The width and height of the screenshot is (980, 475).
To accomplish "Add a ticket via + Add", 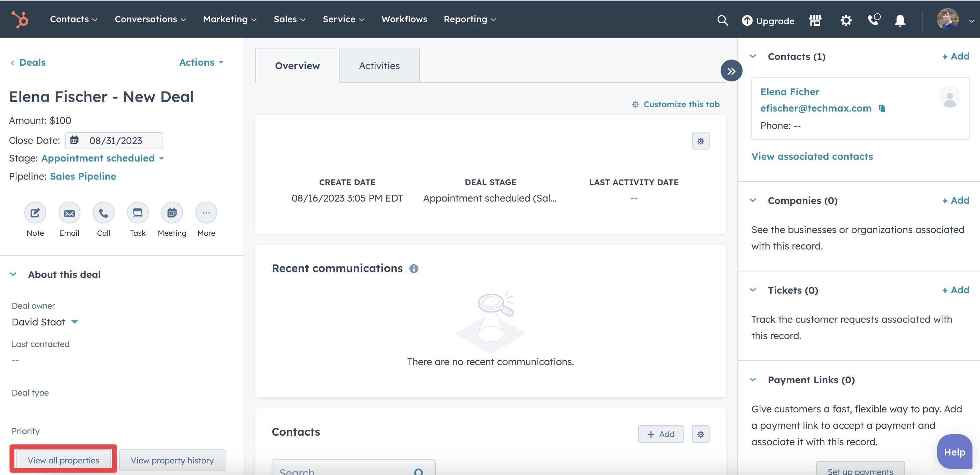I will (x=955, y=290).
